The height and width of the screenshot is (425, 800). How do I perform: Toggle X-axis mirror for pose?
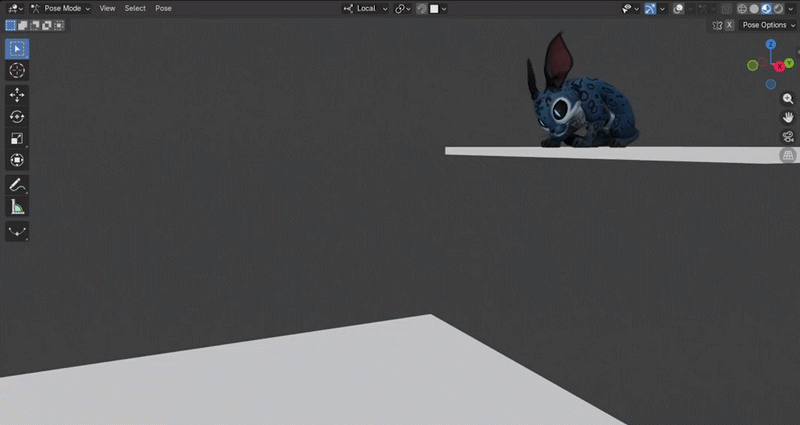pyautogui.click(x=729, y=25)
